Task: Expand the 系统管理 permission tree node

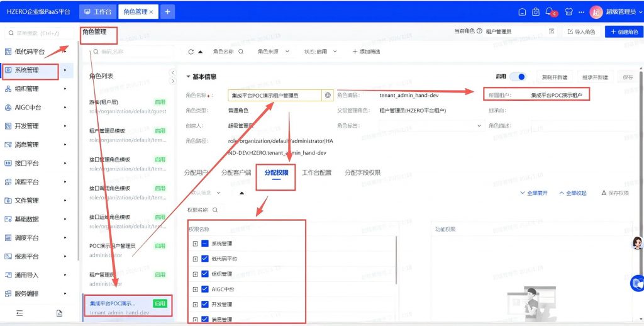Action: coord(195,244)
